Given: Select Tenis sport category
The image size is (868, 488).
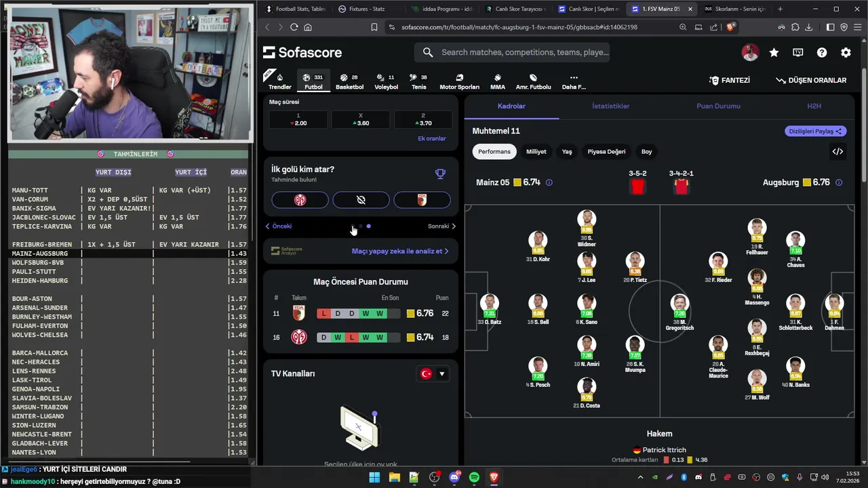Looking at the screenshot, I should pyautogui.click(x=419, y=81).
